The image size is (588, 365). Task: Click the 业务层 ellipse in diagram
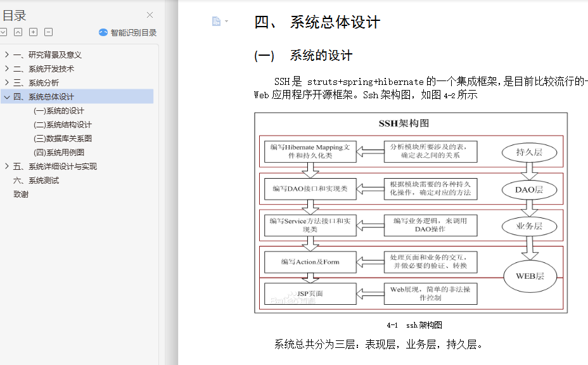[x=529, y=226]
